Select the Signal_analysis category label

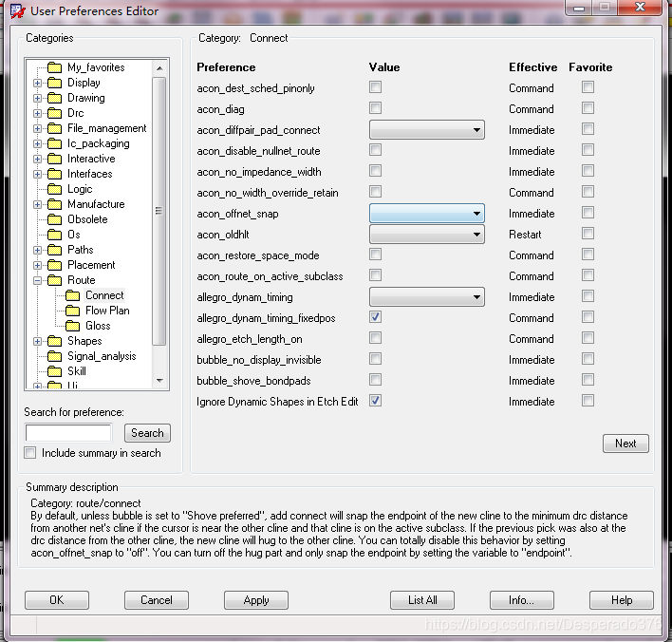pyautogui.click(x=102, y=356)
